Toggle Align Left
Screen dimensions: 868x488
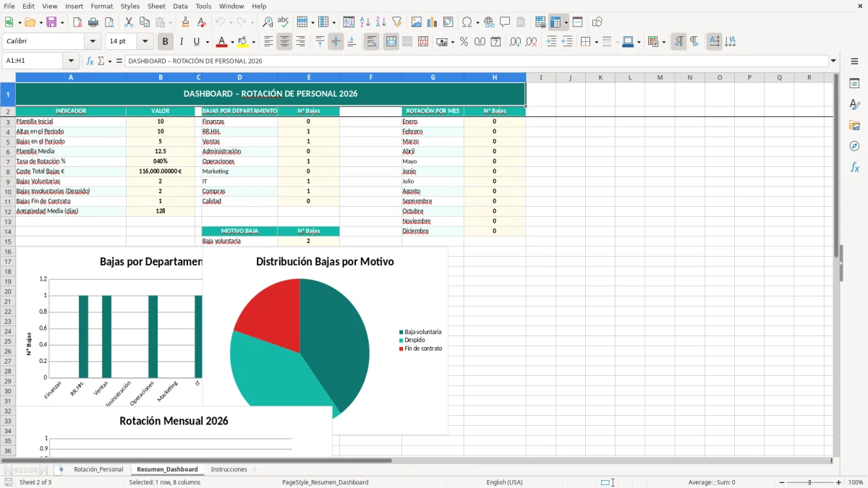tap(268, 42)
